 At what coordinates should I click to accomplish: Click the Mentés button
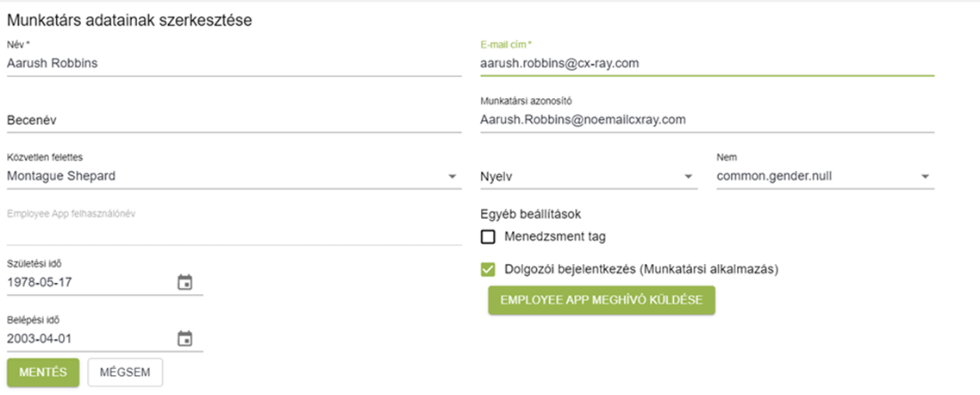coord(43,372)
